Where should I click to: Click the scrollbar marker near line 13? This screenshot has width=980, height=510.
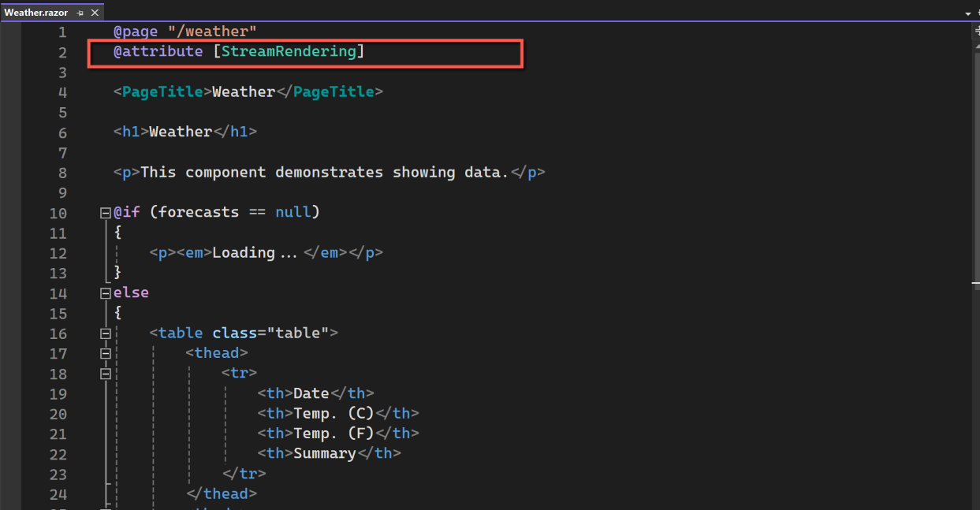point(977,281)
